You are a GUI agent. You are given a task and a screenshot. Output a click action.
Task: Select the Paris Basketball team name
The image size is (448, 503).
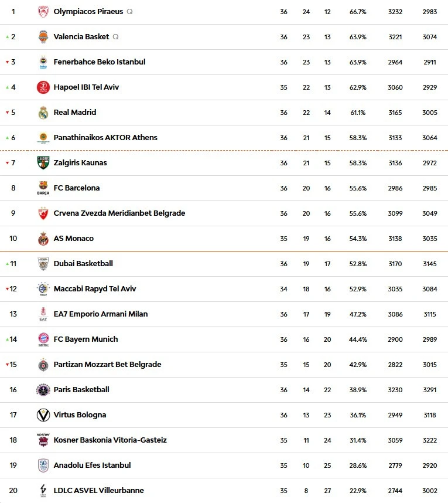click(81, 390)
